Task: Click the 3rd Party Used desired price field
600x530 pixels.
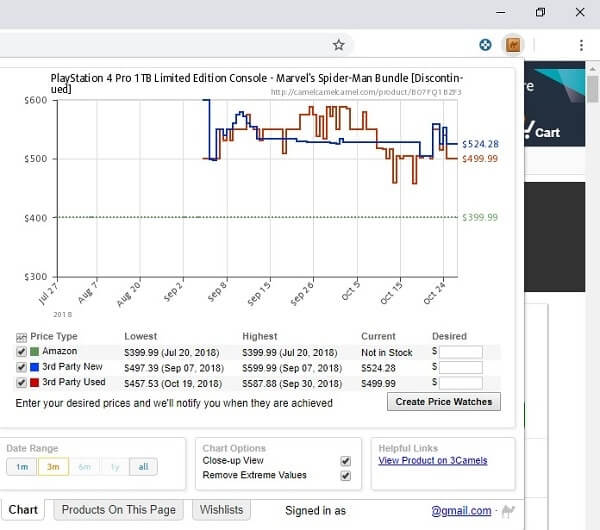Action: click(461, 383)
